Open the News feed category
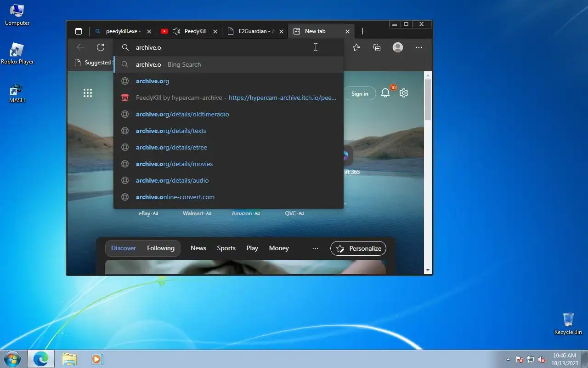This screenshot has height=368, width=588. click(x=198, y=248)
